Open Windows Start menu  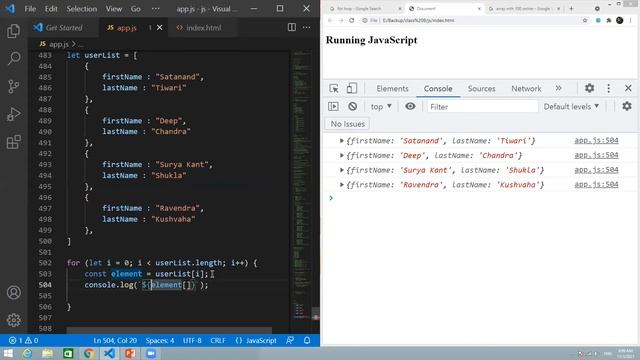tap(8, 353)
